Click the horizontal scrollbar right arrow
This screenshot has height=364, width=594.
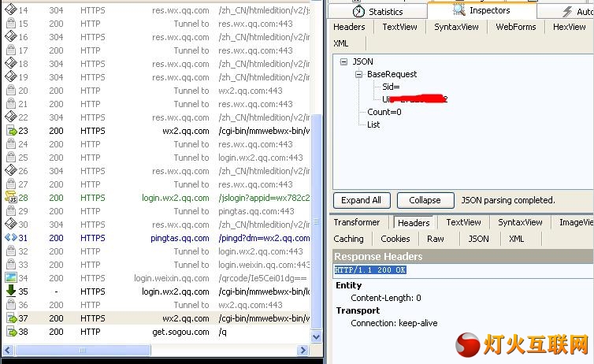click(x=303, y=350)
